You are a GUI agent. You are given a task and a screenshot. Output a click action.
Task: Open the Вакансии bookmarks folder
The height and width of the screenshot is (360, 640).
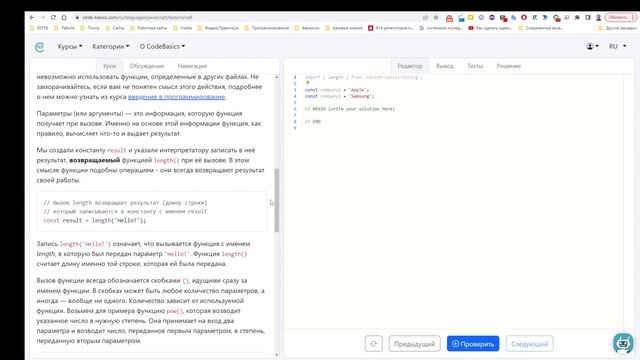308,28
